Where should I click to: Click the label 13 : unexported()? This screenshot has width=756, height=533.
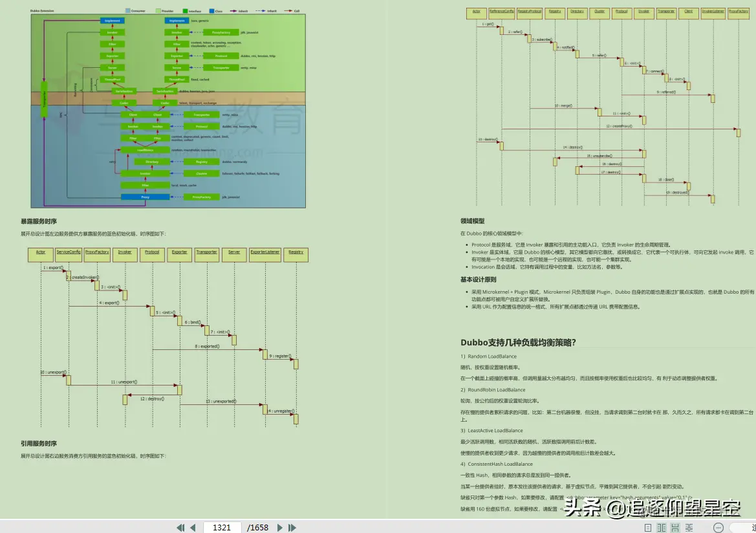[221, 401]
